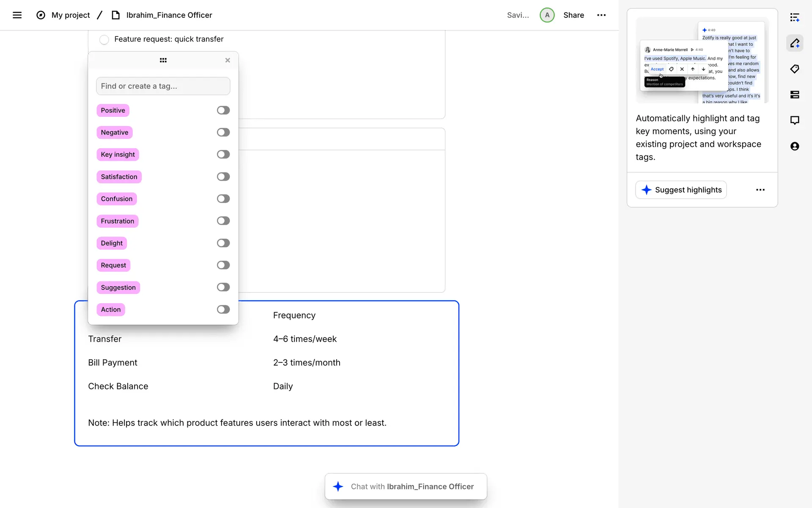This screenshot has height=508, width=812.
Task: Navigate to My project breadcrumb
Action: coord(70,15)
